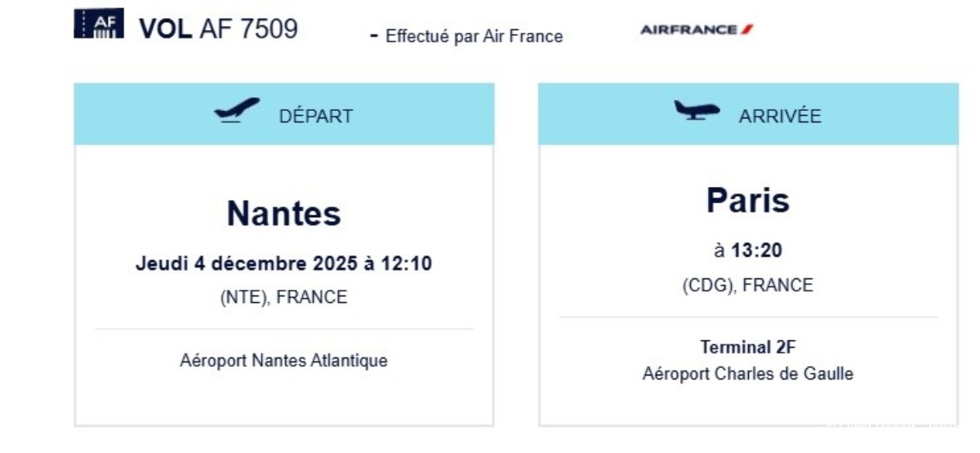Click the blue departure header bar
980x453 pixels.
coord(284,114)
